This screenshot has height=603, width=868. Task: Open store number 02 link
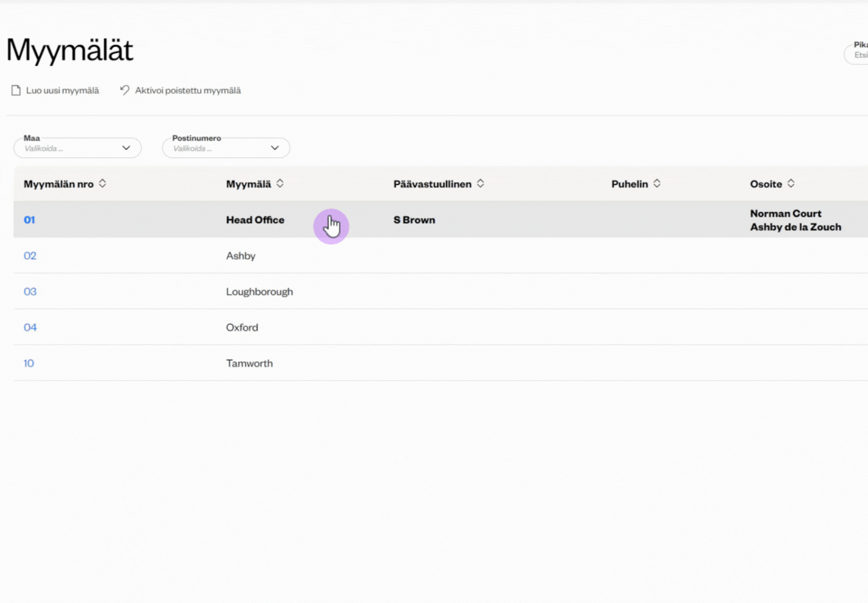pos(30,256)
